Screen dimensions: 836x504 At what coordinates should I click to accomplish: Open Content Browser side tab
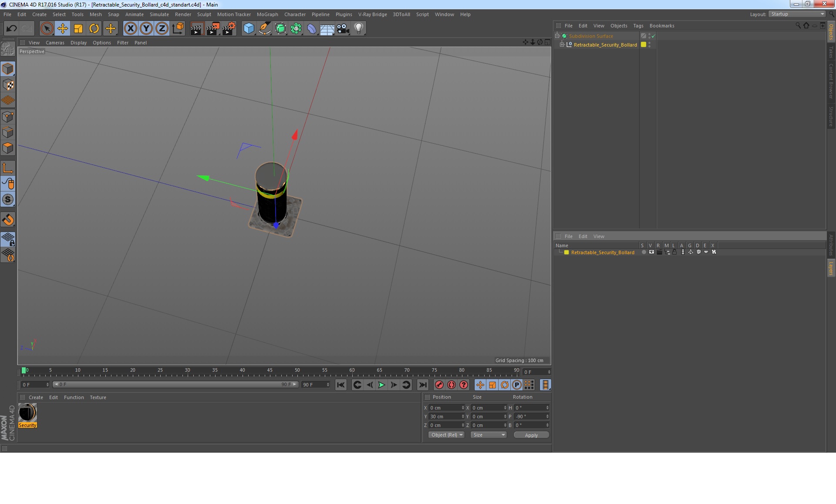831,81
